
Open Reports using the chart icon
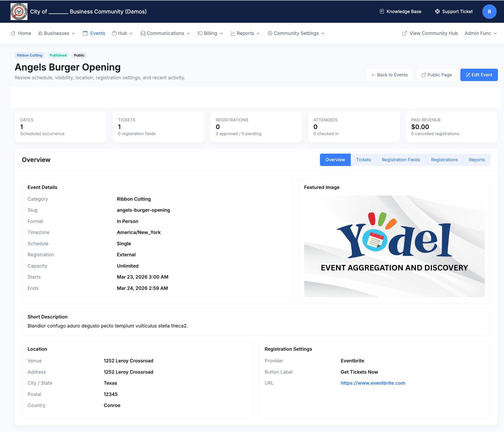pyautogui.click(x=233, y=33)
